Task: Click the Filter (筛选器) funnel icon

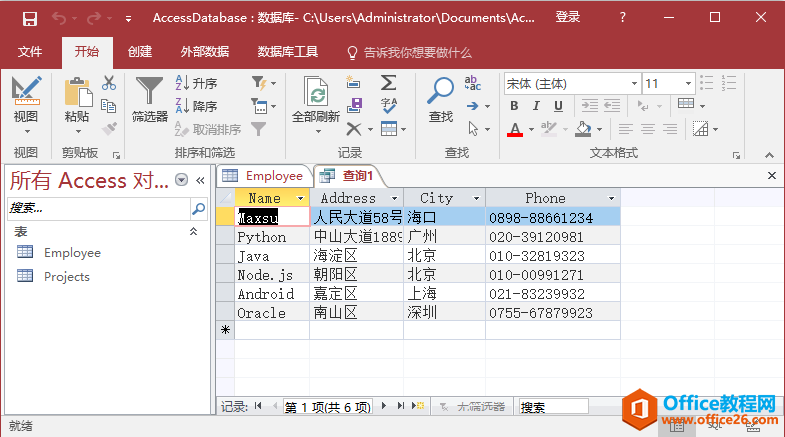Action: 149,92
